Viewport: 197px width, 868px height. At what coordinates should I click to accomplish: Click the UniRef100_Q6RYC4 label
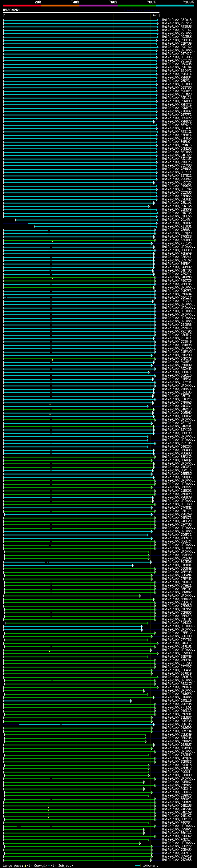pos(177,81)
